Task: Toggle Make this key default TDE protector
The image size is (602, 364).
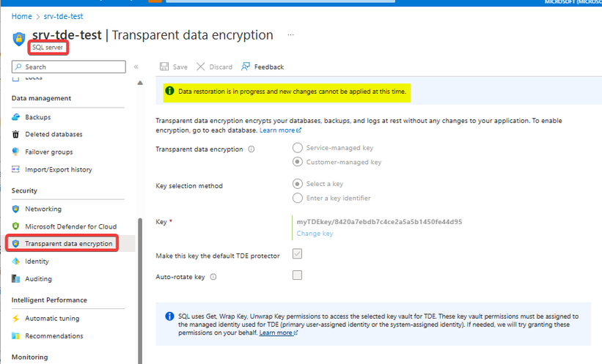Action: point(297,254)
